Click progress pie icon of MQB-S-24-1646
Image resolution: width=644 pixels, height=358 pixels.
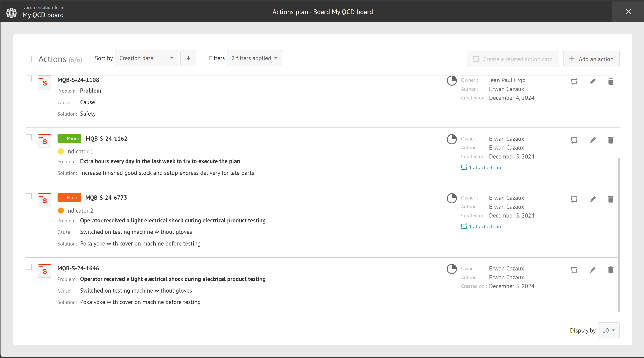(451, 269)
